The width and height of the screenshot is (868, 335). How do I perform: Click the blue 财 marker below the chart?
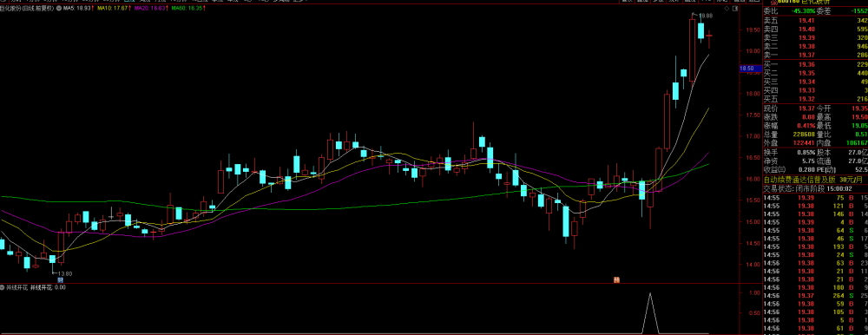pos(61,279)
